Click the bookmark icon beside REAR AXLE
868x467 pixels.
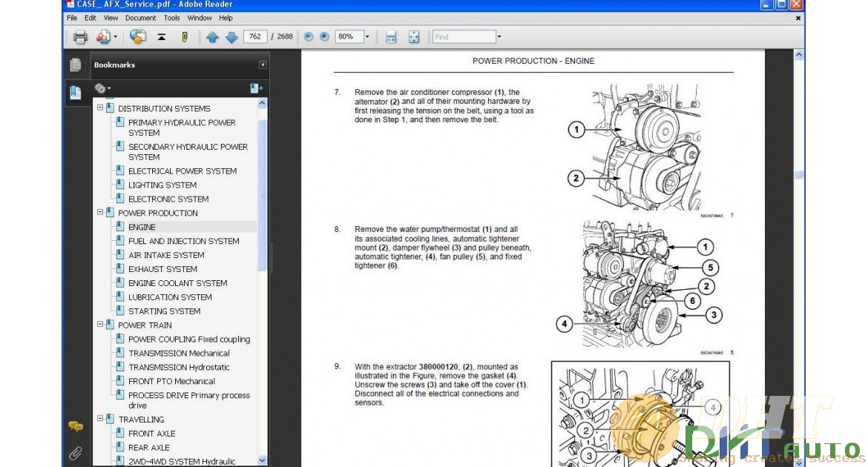(120, 446)
